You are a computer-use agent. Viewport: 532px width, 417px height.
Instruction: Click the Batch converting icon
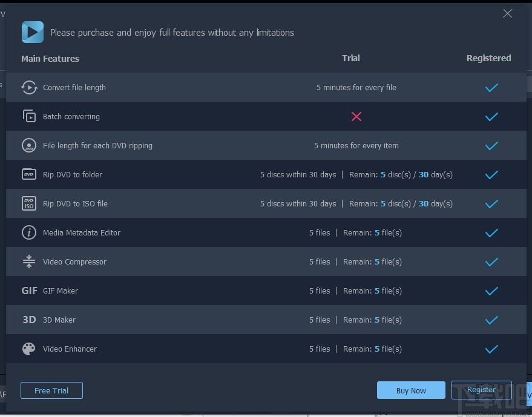pos(29,116)
